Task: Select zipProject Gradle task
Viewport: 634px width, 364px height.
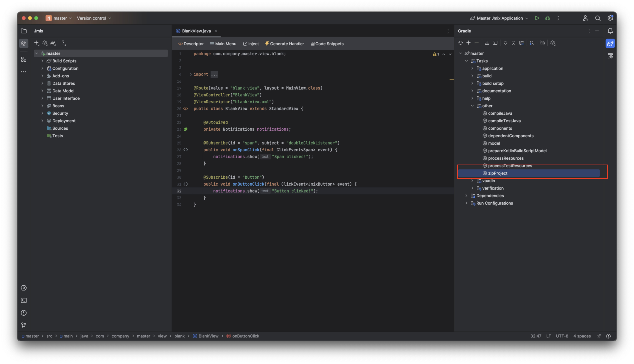Action: [x=529, y=173]
